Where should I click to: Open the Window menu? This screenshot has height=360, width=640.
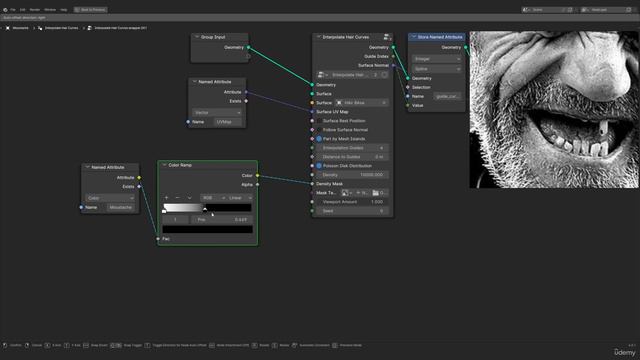[50, 10]
